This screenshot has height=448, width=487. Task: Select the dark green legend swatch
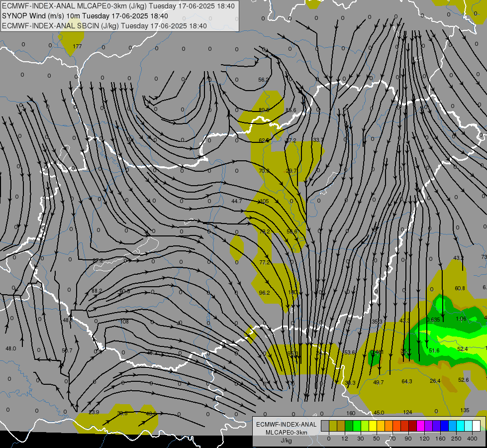coord(349,426)
